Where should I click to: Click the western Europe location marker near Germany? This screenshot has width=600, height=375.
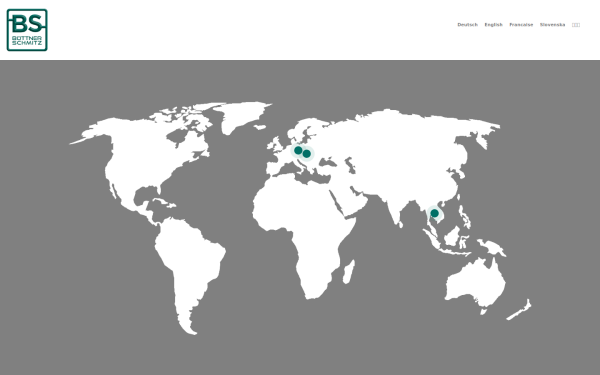pos(298,150)
